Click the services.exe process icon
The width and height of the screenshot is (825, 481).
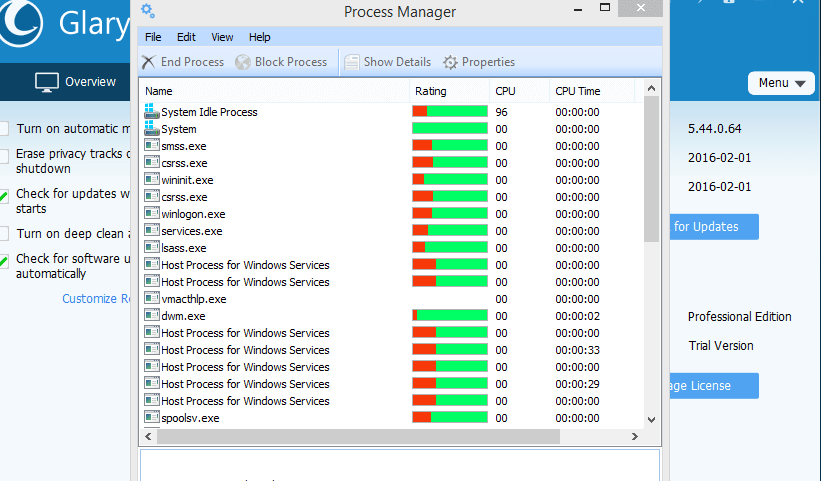pyautogui.click(x=152, y=231)
